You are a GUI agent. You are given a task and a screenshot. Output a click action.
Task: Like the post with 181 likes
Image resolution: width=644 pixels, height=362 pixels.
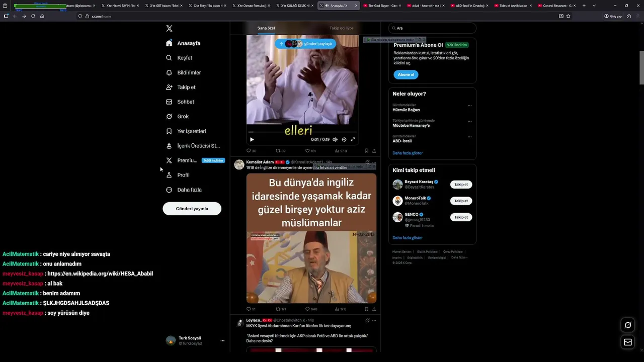coord(310,151)
